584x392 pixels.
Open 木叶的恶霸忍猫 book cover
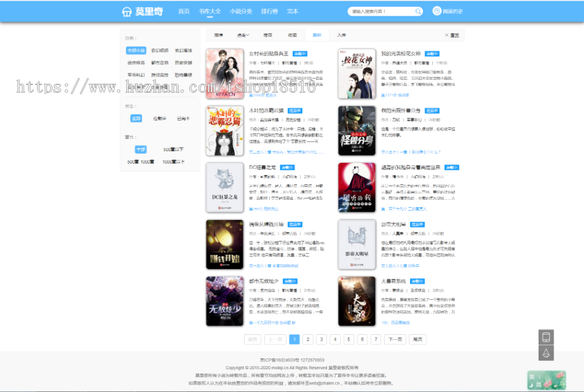225,131
